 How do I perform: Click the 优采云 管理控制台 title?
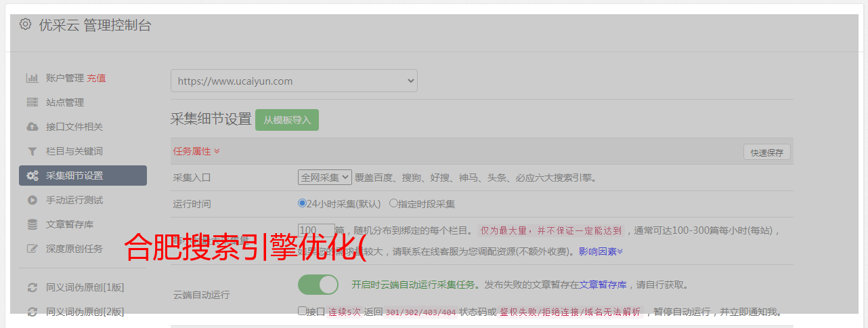click(95, 25)
